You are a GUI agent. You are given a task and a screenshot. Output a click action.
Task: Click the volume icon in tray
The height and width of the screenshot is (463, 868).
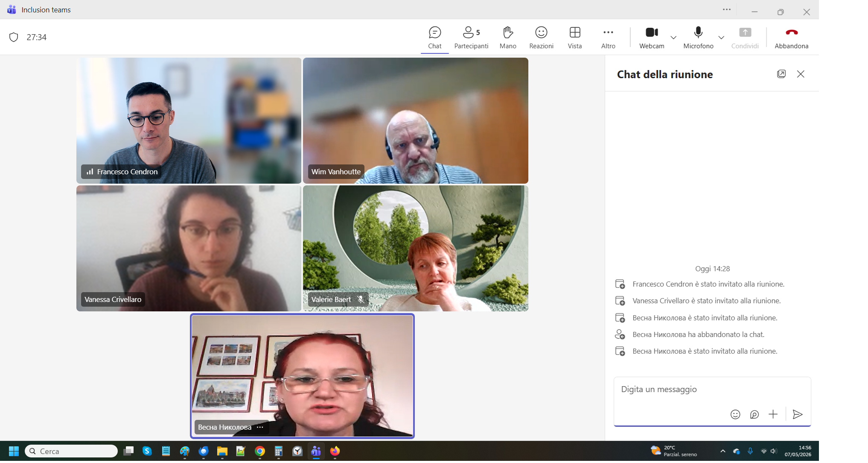click(774, 451)
